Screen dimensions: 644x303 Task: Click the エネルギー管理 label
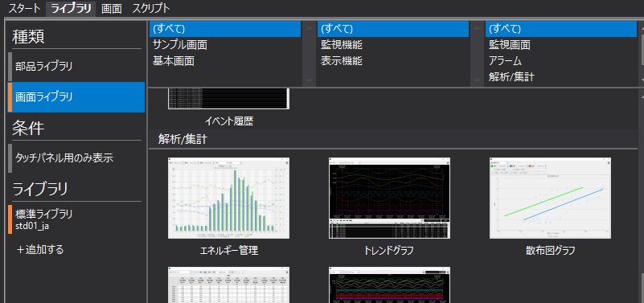click(x=229, y=250)
